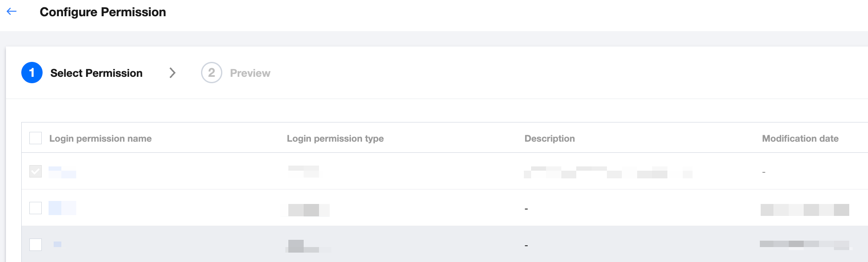The width and height of the screenshot is (868, 262).
Task: Check the third row's permission checkbox
Action: tap(35, 245)
